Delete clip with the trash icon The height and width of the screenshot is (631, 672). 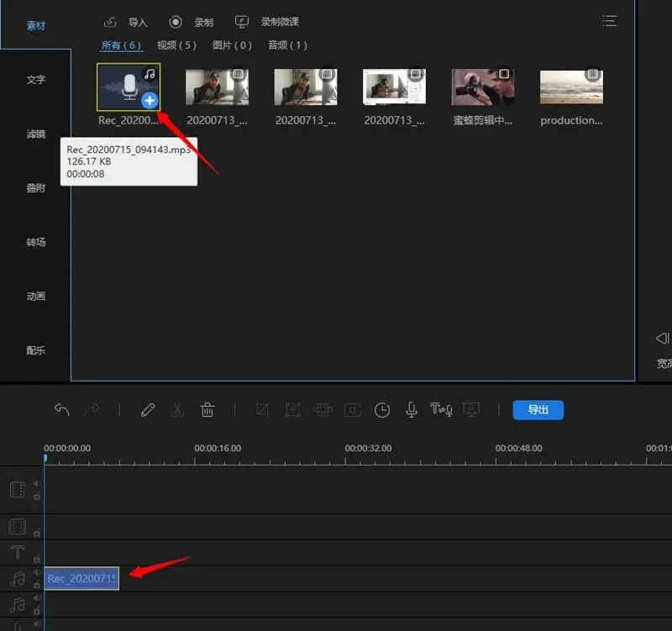coord(207,410)
